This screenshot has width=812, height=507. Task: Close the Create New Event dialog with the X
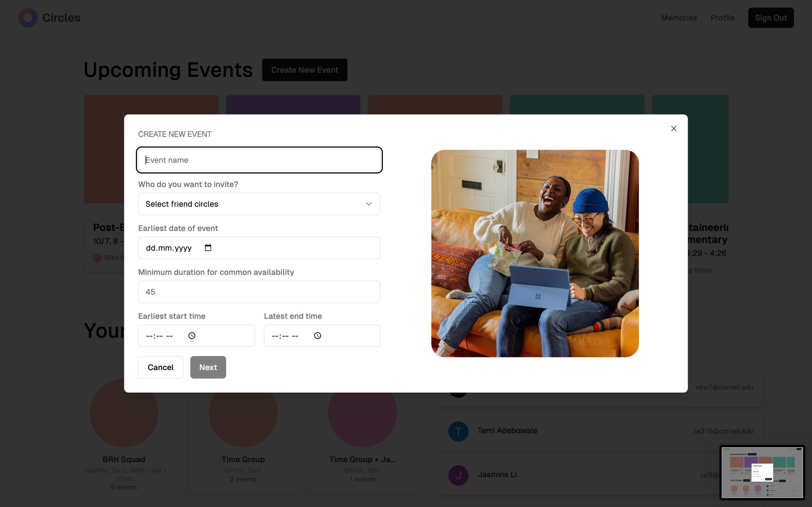point(673,128)
